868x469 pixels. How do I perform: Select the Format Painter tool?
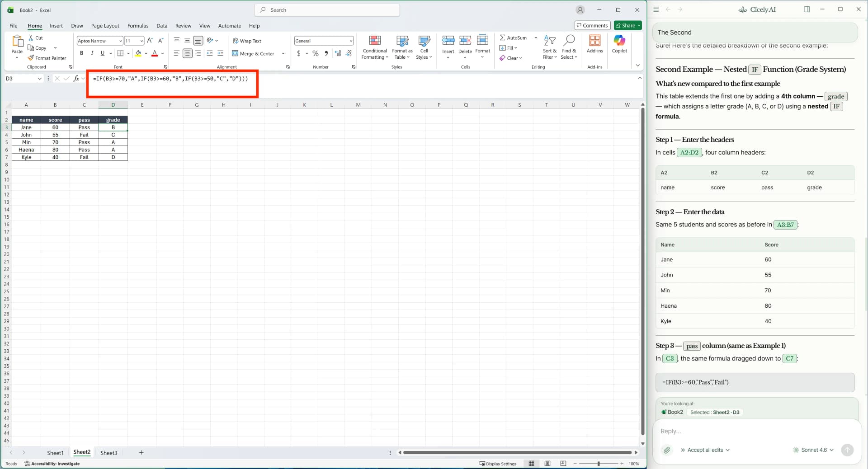click(x=47, y=58)
